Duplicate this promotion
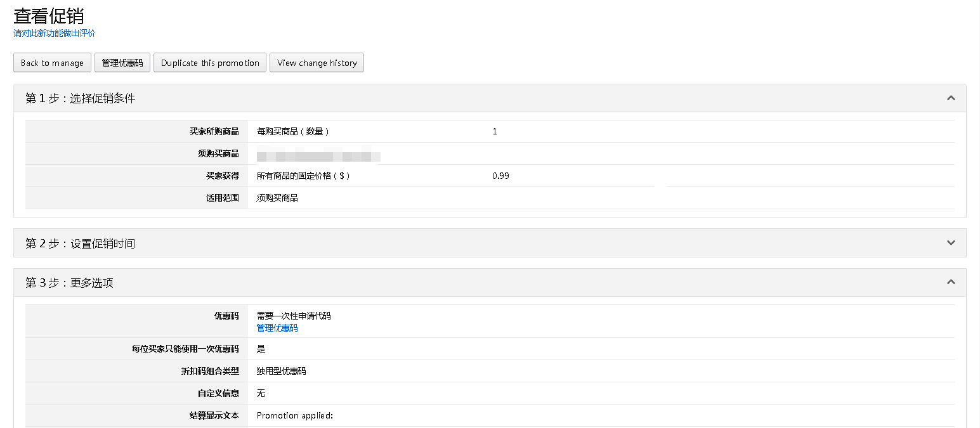The height and width of the screenshot is (428, 980). (210, 63)
